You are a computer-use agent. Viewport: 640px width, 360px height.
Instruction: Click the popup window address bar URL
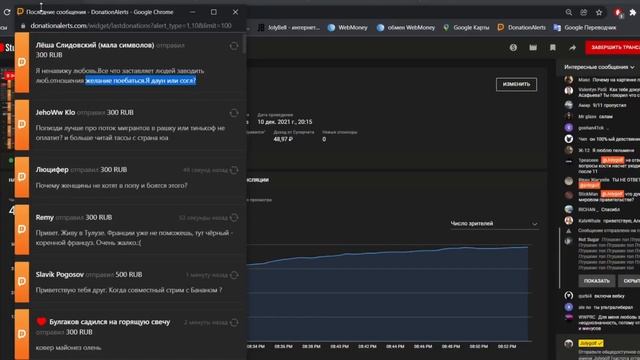[131, 26]
